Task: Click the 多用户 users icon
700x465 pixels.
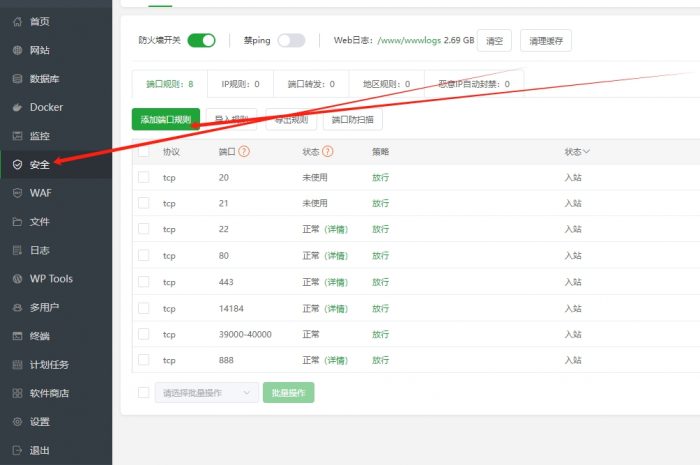Action: click(17, 307)
